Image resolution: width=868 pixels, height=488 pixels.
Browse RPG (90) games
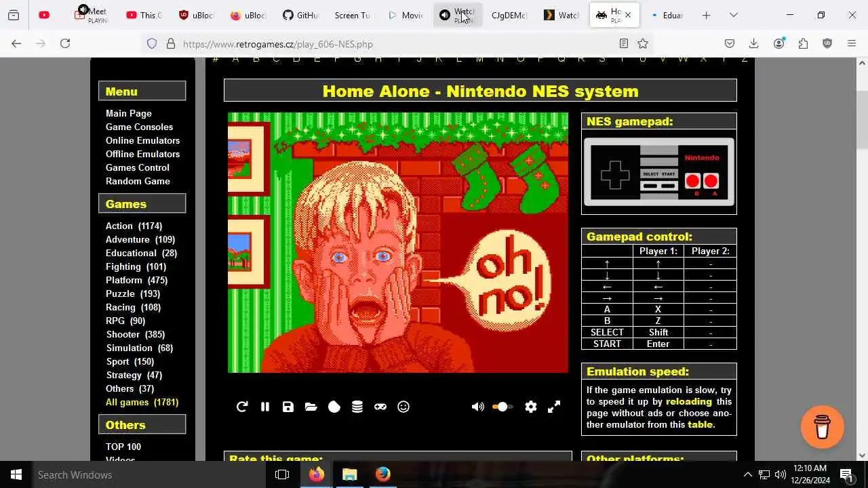coord(125,321)
